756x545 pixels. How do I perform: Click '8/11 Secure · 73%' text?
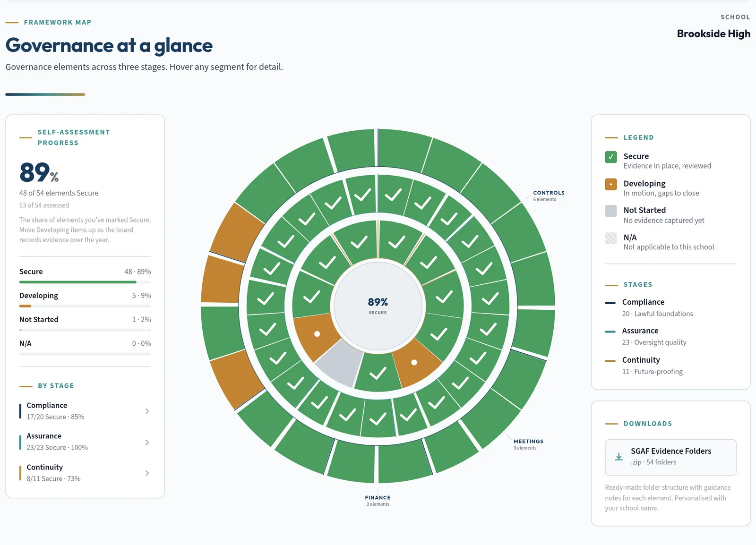point(53,479)
